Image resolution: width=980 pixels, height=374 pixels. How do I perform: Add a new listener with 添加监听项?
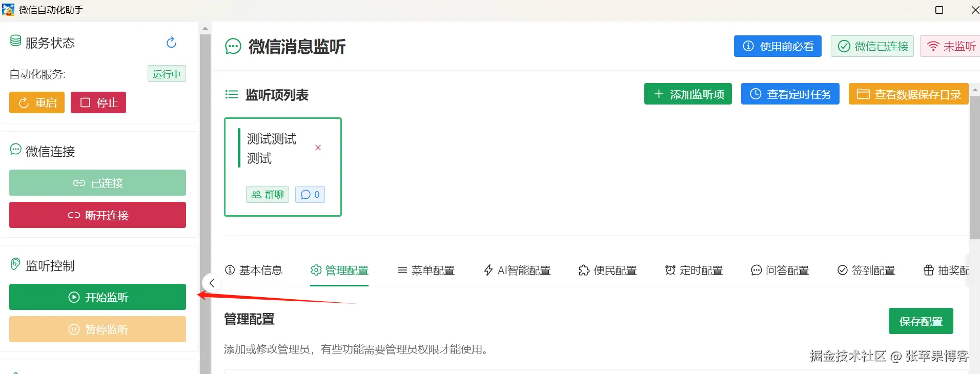tap(688, 94)
